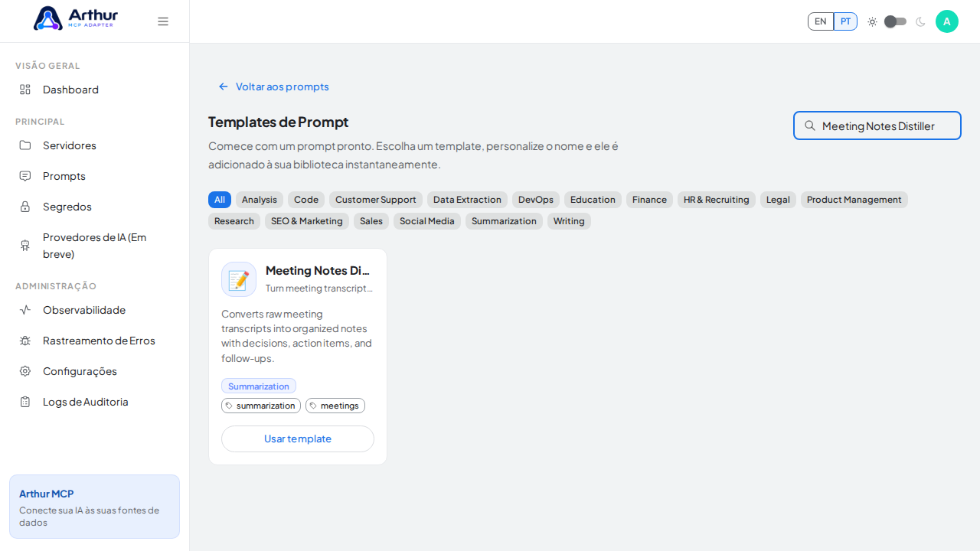The width and height of the screenshot is (980, 551).
Task: Select the Summarization filter chip in category row
Action: (x=504, y=221)
